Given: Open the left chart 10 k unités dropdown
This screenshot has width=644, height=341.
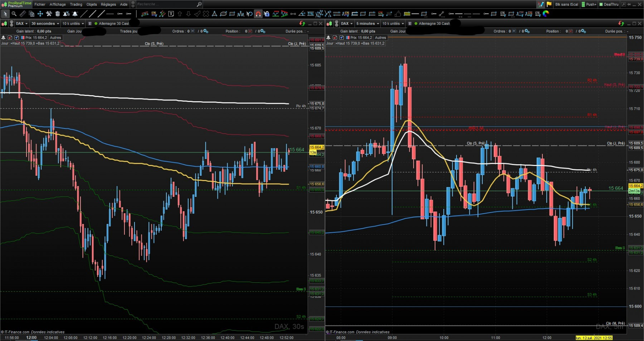Looking at the screenshot, I should pyautogui.click(x=73, y=24).
